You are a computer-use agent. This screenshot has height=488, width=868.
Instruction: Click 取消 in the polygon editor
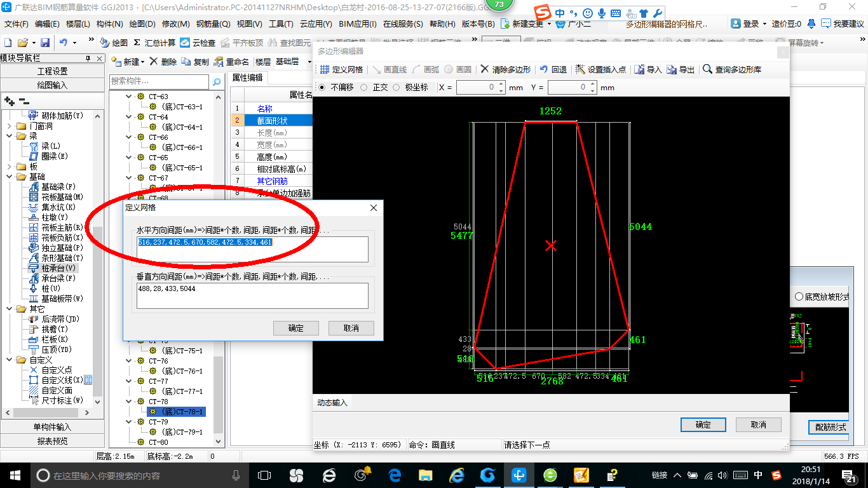point(759,424)
